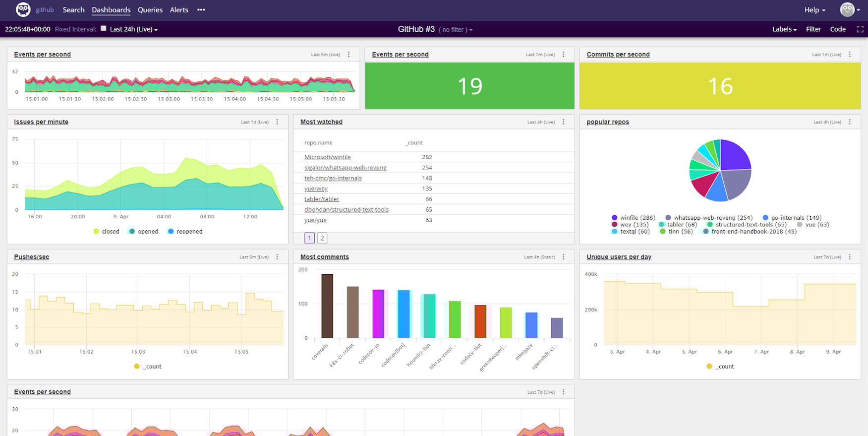Open the yue/wey repo link

316,188
